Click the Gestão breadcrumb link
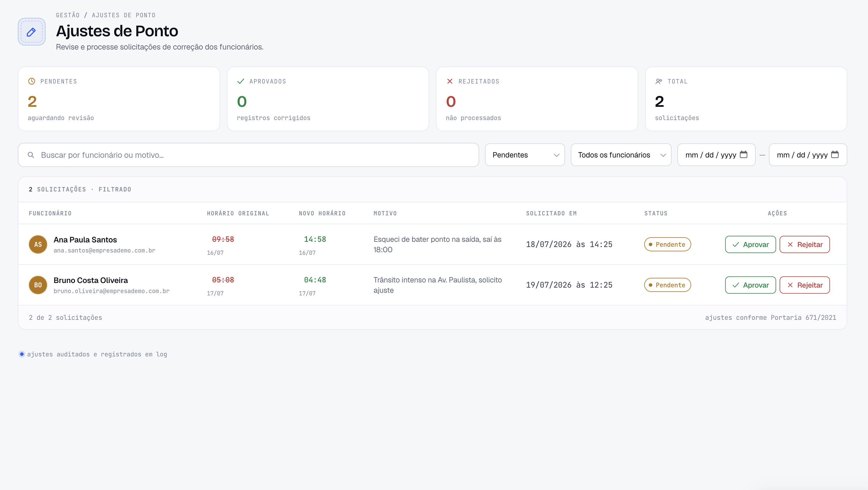The height and width of the screenshot is (490, 868). pos(68,15)
